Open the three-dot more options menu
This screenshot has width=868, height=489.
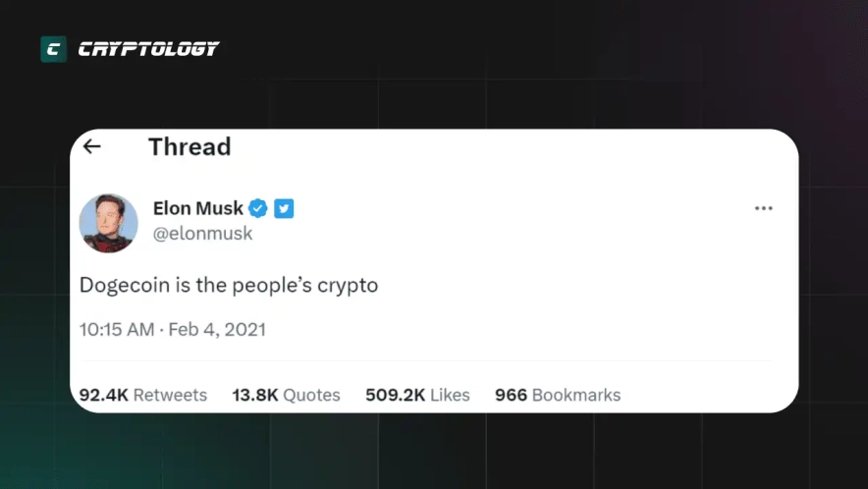pyautogui.click(x=763, y=209)
